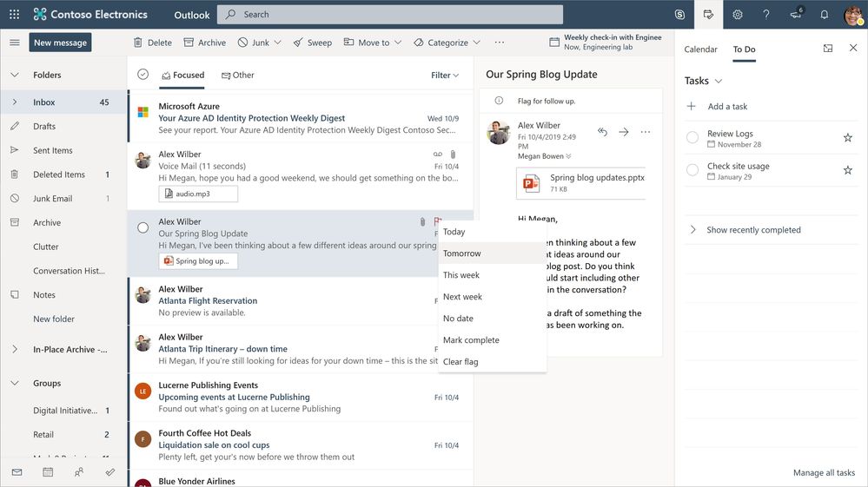Switch to Tasks checkmark module icon
The width and height of the screenshot is (868, 487).
coord(110,472)
